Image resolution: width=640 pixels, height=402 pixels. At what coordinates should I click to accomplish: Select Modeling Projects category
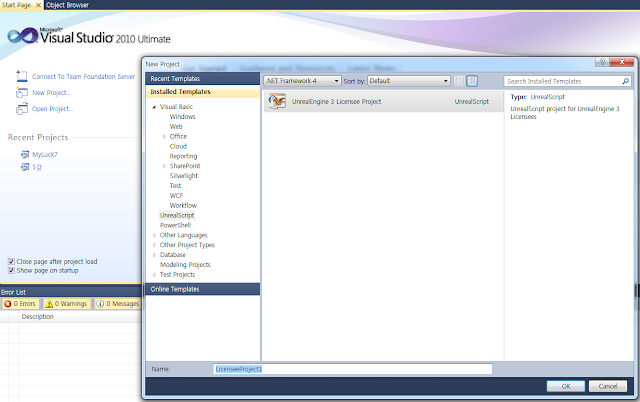[x=185, y=264]
